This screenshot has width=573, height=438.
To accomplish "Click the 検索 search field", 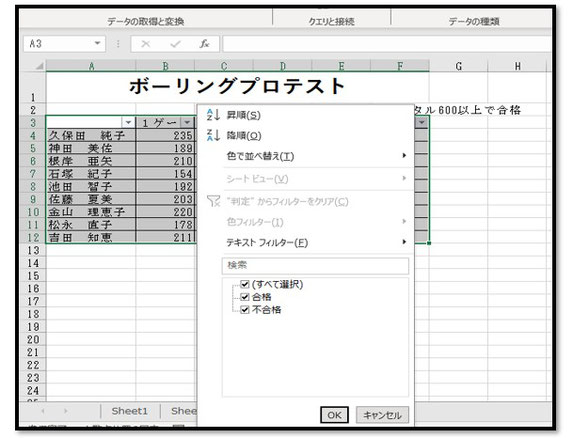I will (315, 266).
